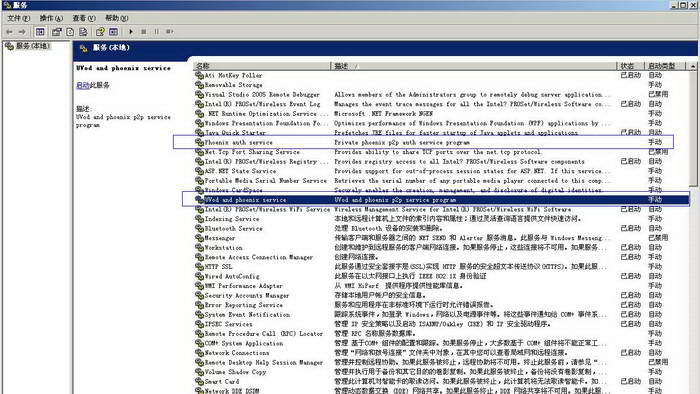Click the vertical scrollbar thumb of the services list
This screenshot has height=394, width=700.
(693, 129)
